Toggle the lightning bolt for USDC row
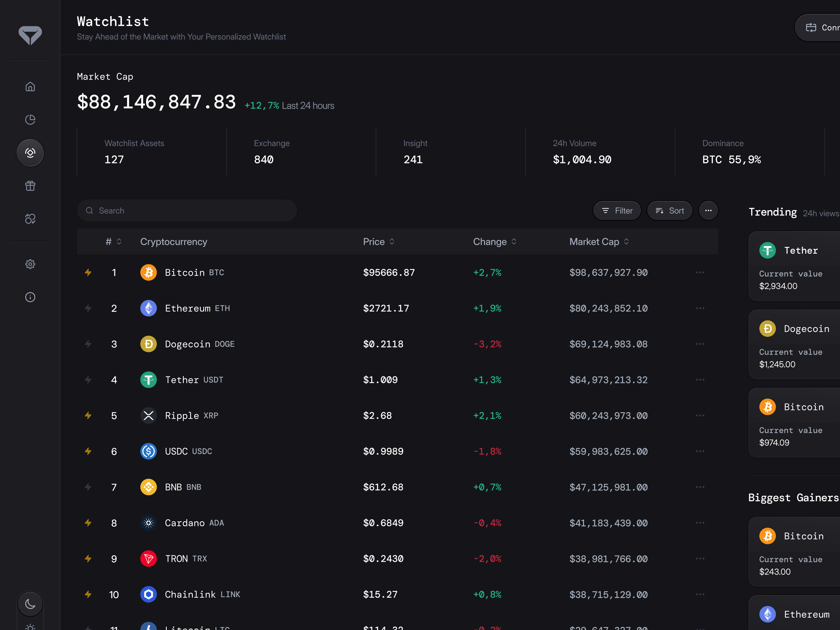The image size is (840, 630). 88,451
